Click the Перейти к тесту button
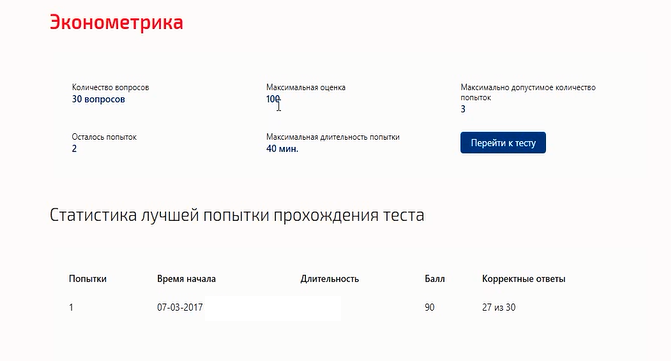The height and width of the screenshot is (361, 671). coord(503,142)
